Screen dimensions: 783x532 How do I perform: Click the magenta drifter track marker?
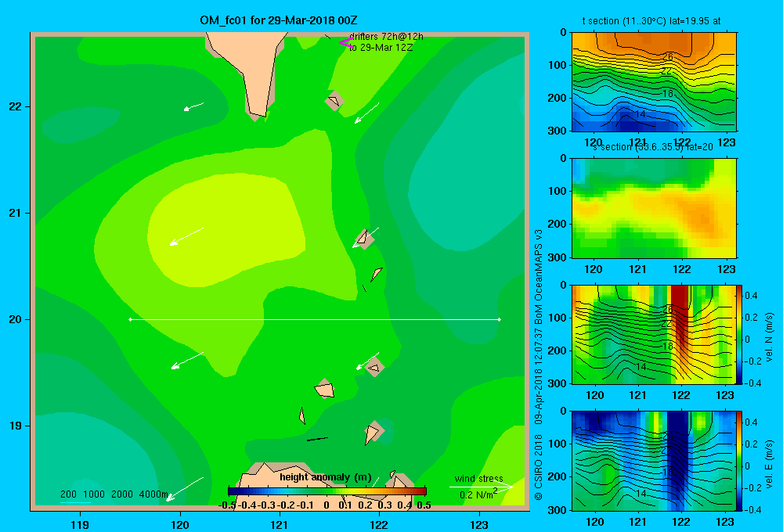pos(345,43)
